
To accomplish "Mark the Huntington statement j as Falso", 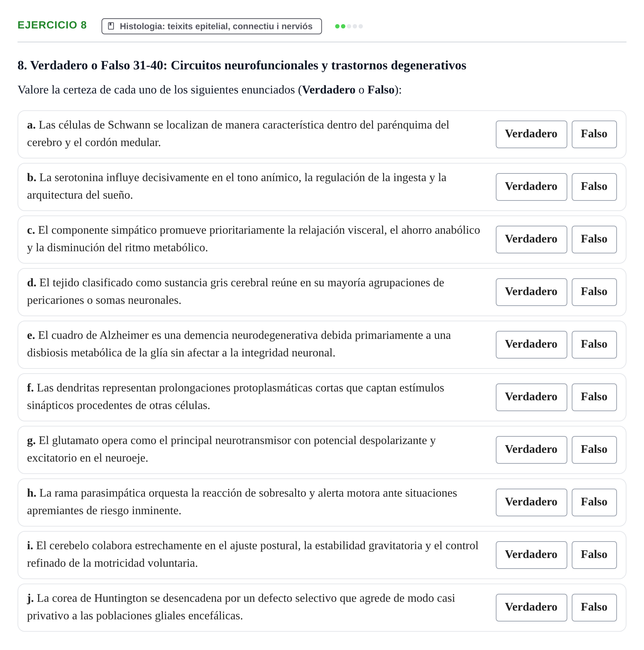I will click(x=594, y=608).
